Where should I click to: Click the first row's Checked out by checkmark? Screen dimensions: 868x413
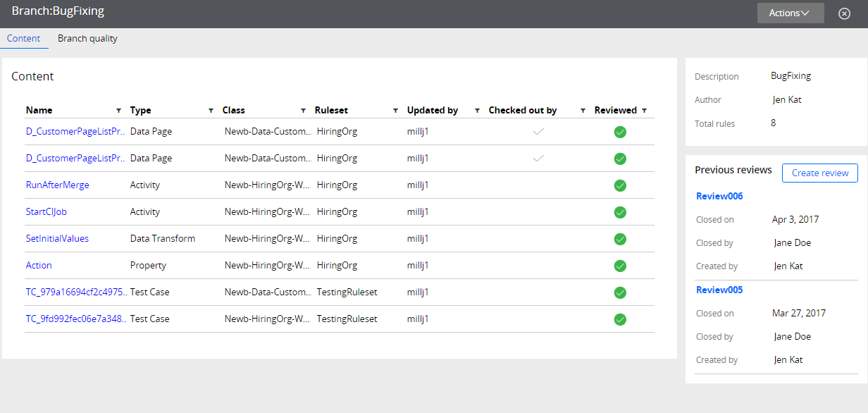pyautogui.click(x=538, y=132)
